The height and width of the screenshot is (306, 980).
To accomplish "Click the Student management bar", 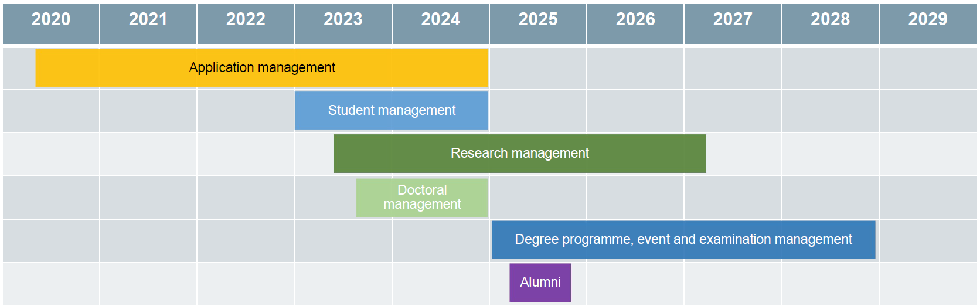I will coord(392,110).
